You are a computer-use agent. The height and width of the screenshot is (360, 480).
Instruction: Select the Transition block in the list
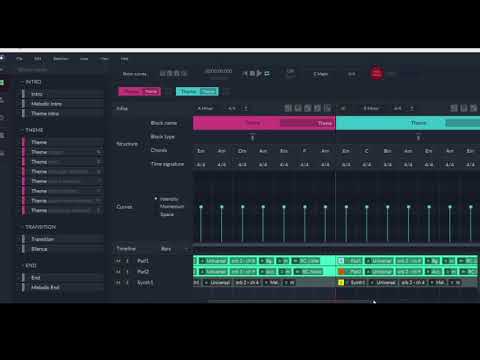tap(62, 239)
